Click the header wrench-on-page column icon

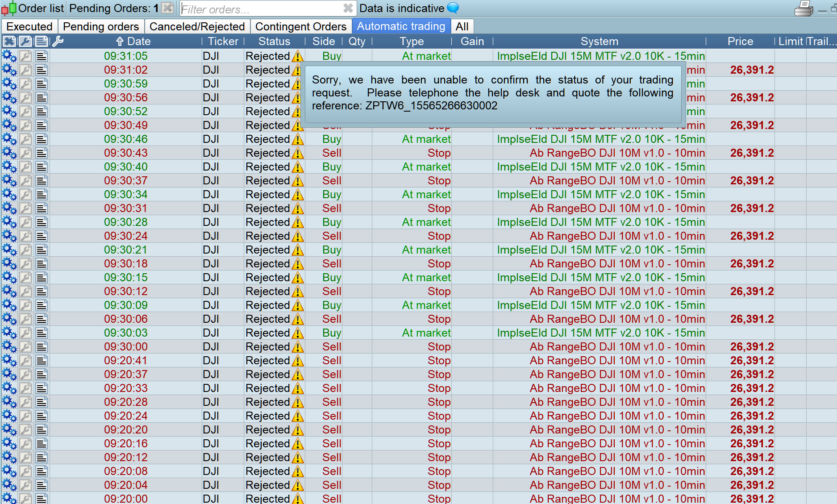25,42
